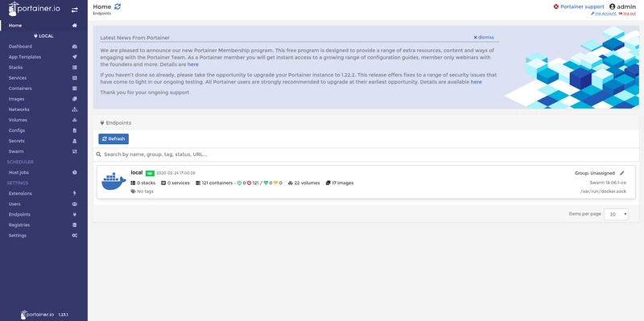Edit local endpoint with pencil icon
The image size is (644, 321).
[621, 173]
